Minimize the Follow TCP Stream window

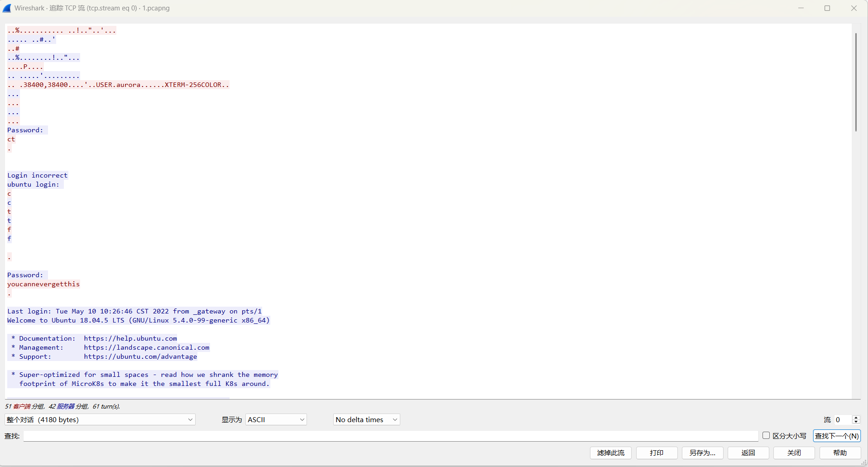pyautogui.click(x=801, y=8)
